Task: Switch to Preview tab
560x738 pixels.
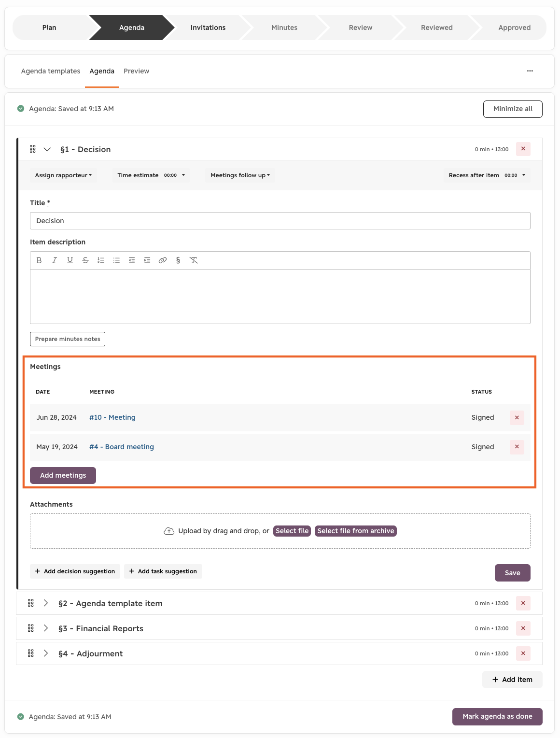Action: pyautogui.click(x=137, y=71)
